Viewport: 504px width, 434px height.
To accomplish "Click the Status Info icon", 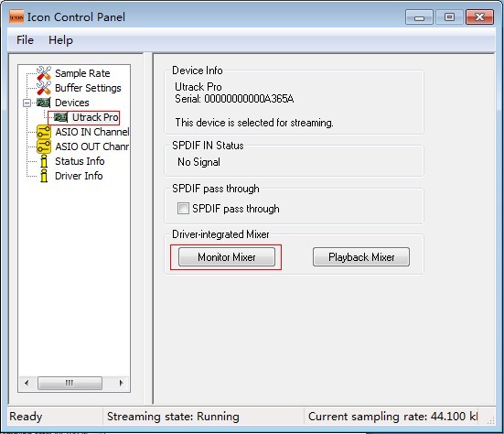I will tap(44, 161).
